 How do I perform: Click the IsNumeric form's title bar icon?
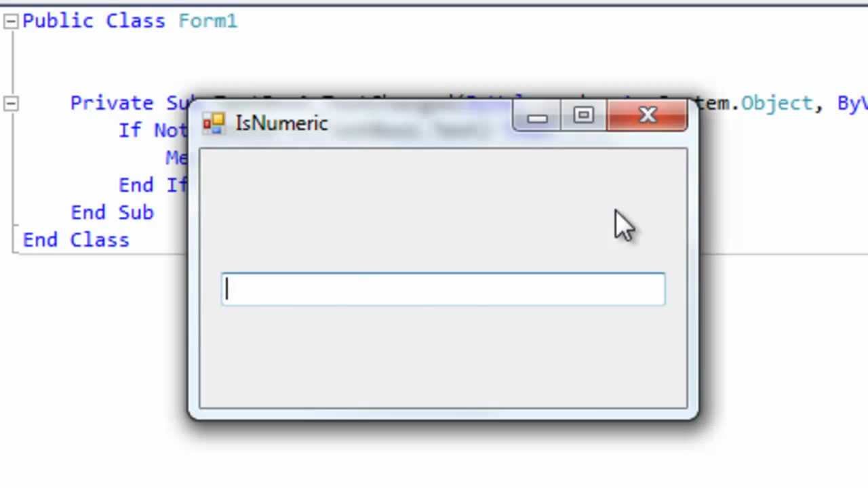214,123
